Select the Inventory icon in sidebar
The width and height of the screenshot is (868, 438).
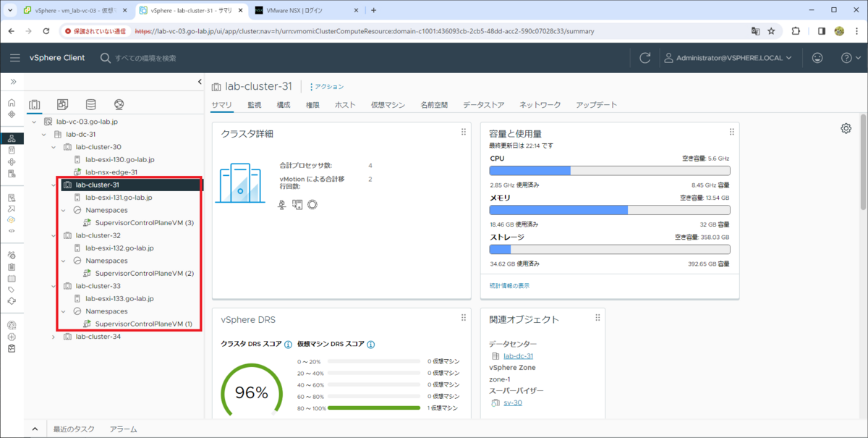click(x=12, y=138)
